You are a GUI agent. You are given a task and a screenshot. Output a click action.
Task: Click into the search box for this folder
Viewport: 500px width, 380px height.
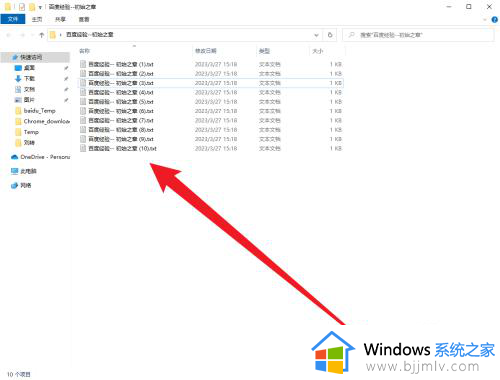[418, 35]
